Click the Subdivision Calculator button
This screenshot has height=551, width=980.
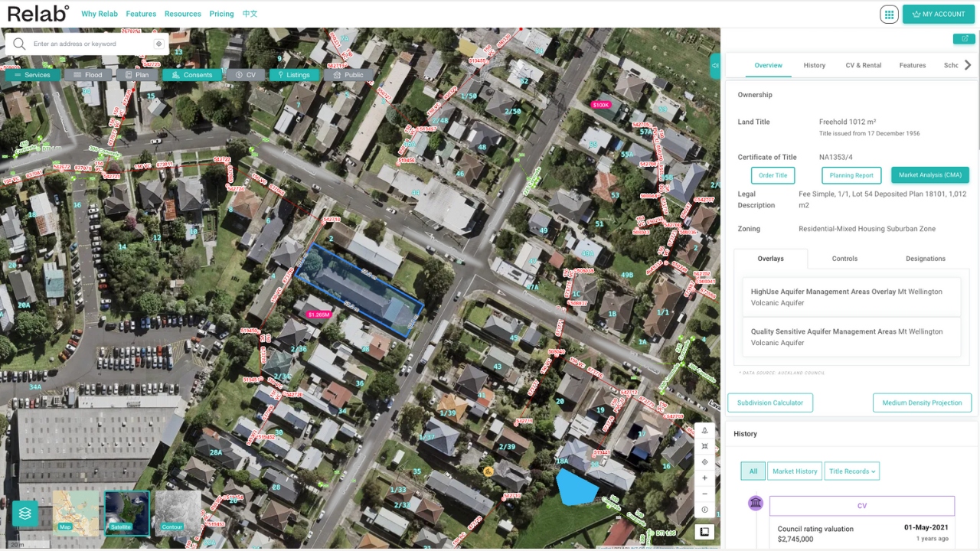(x=769, y=403)
